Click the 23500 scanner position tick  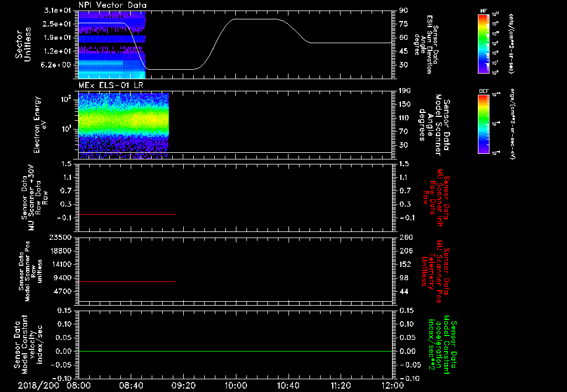[x=61, y=237]
